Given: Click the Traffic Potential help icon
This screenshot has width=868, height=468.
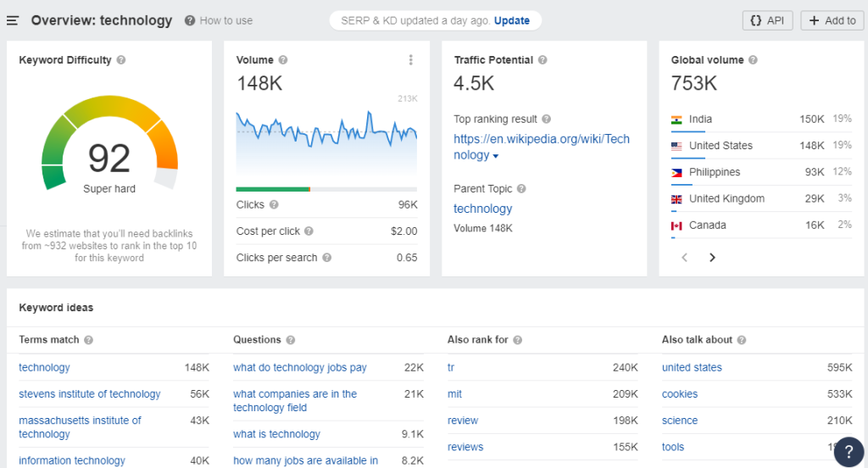Looking at the screenshot, I should coord(542,60).
